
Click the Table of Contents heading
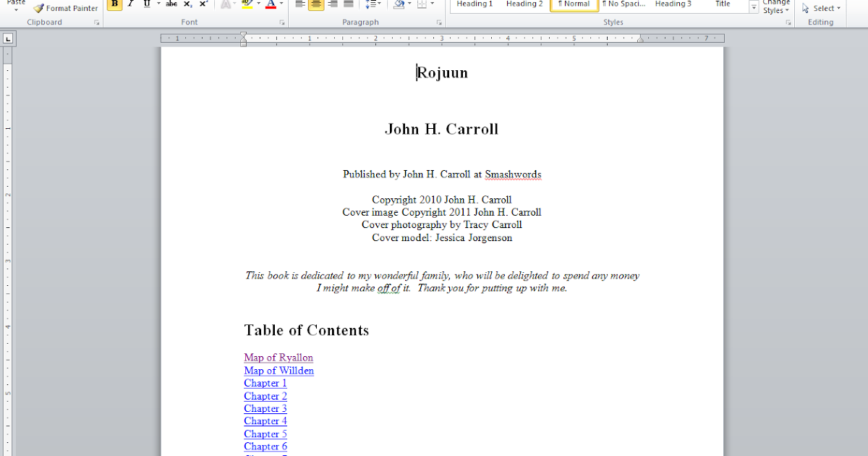pos(307,330)
